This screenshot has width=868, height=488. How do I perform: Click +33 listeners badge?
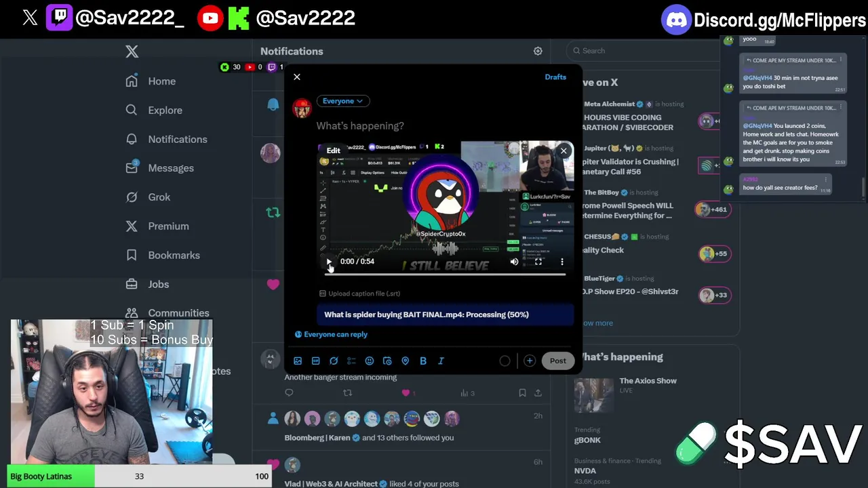[715, 296]
